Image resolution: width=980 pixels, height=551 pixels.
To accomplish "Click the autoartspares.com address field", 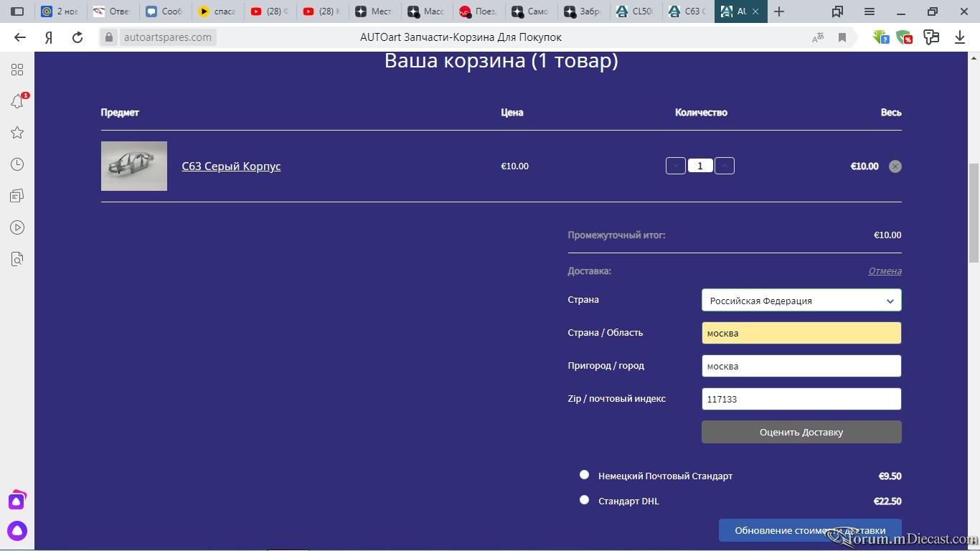I will click(167, 37).
